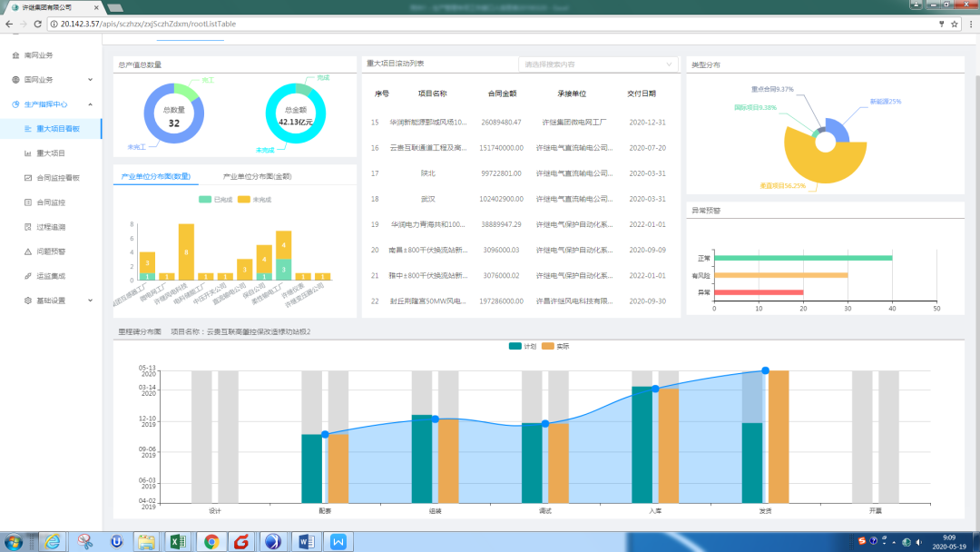The width and height of the screenshot is (980, 552).
Task: Launch Chrome from the taskbar
Action: pos(211,541)
